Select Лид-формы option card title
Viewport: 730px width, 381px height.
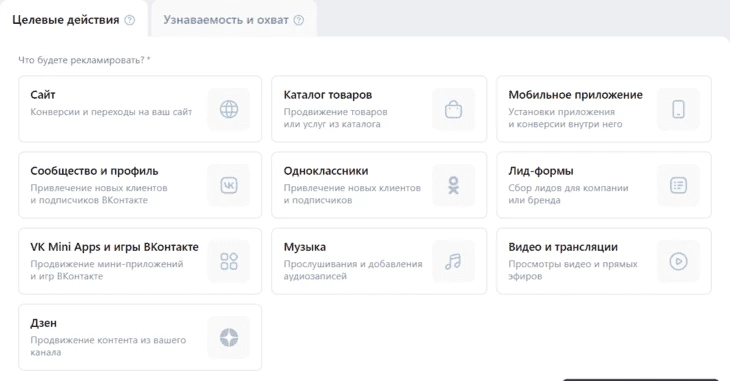pyautogui.click(x=541, y=171)
